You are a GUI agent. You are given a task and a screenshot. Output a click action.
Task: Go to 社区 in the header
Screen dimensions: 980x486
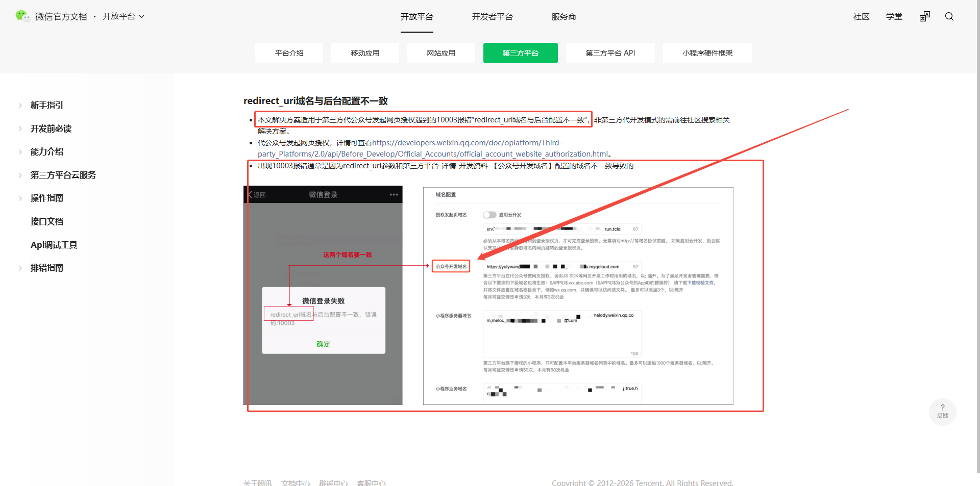pos(862,16)
